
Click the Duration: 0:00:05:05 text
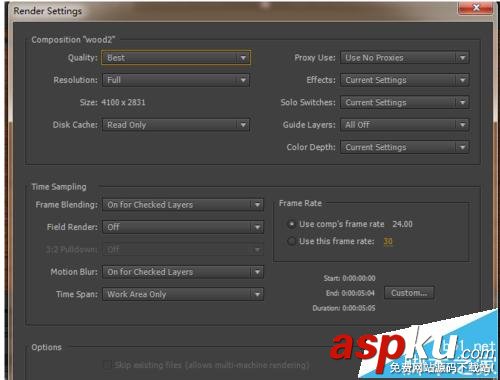click(344, 308)
